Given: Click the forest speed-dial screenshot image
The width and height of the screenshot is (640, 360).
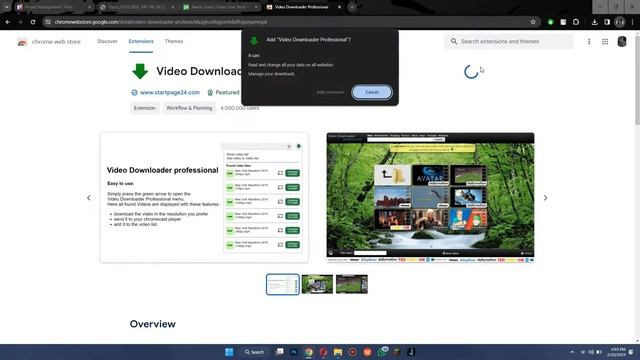Looking at the screenshot, I should point(430,198).
